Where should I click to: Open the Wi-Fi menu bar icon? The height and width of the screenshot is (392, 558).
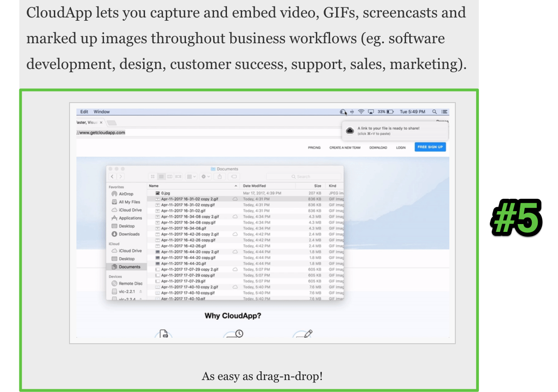pos(361,112)
